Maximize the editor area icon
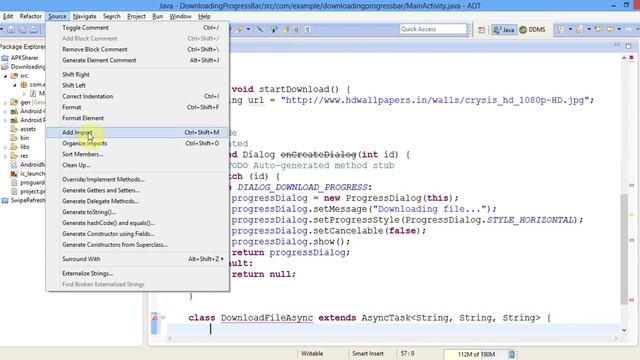 pyautogui.click(x=628, y=46)
